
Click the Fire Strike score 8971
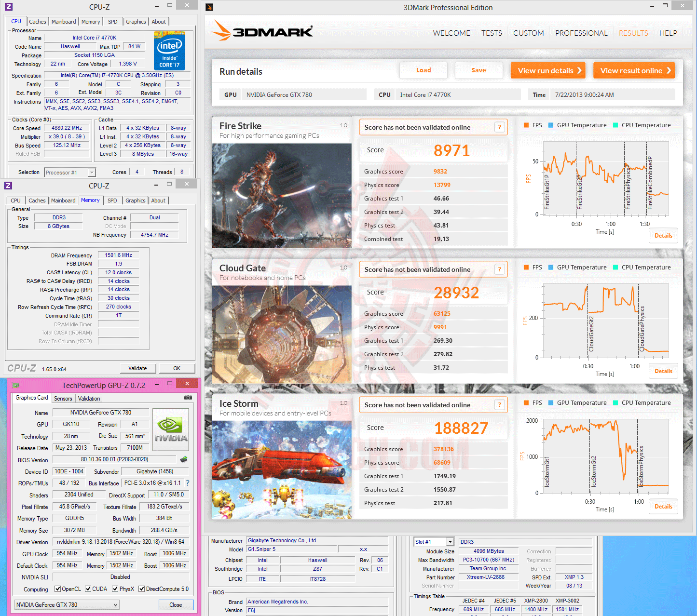click(451, 151)
